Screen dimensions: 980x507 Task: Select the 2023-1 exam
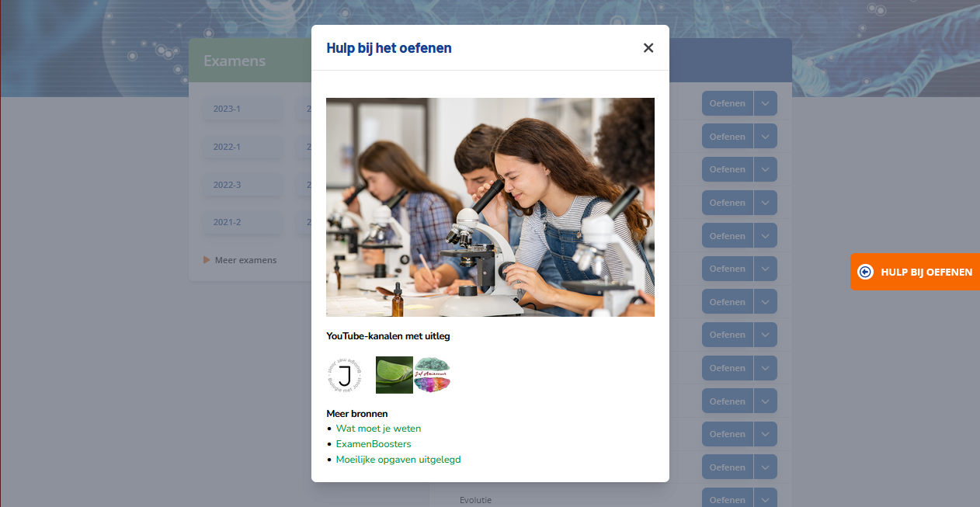click(x=227, y=109)
